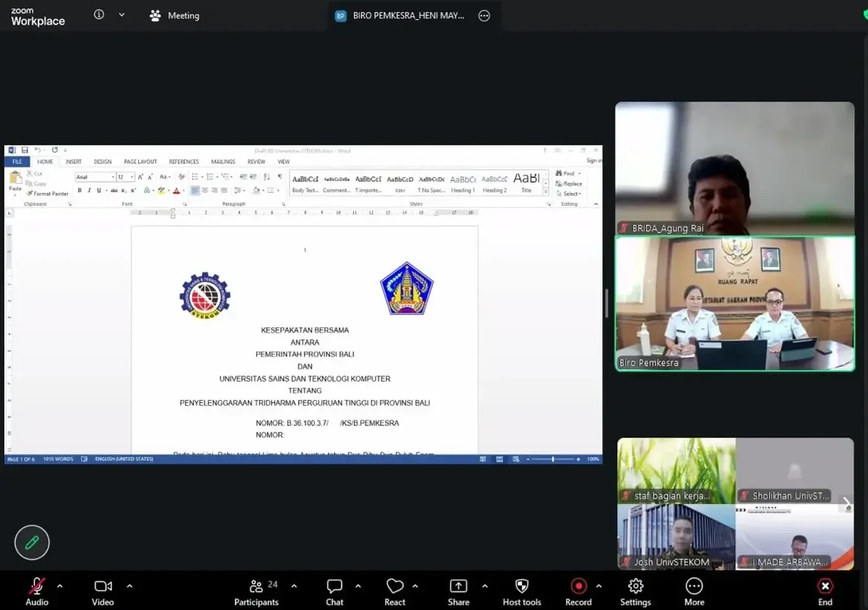Image resolution: width=868 pixels, height=610 pixels.
Task: Toggle Bold formatting in Word
Action: 79,191
